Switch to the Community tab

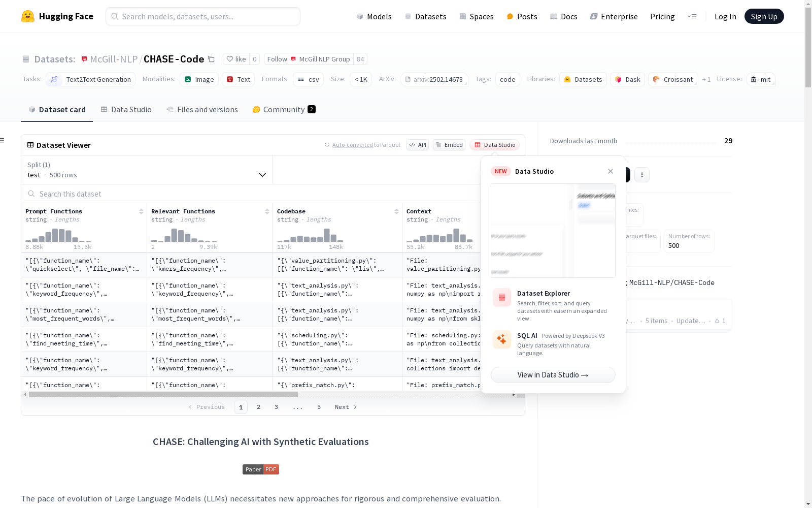click(x=284, y=109)
